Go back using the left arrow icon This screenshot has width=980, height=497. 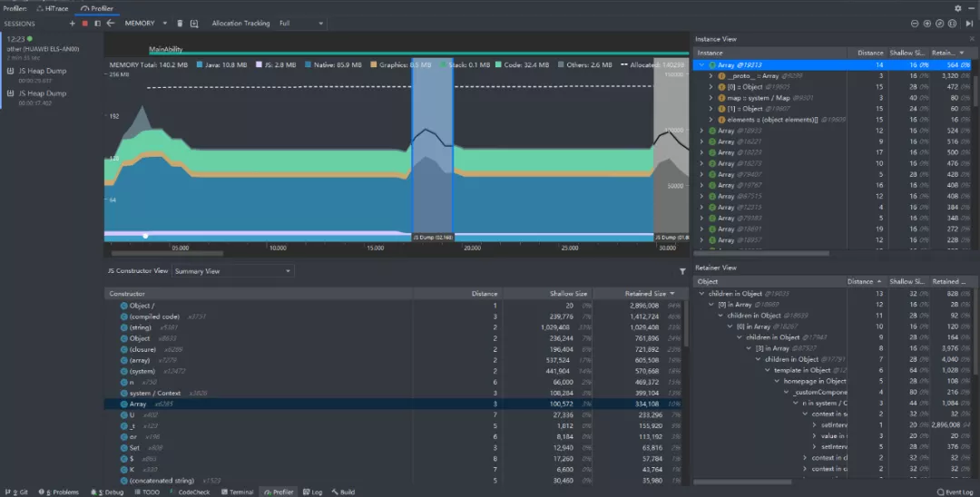[x=111, y=23]
